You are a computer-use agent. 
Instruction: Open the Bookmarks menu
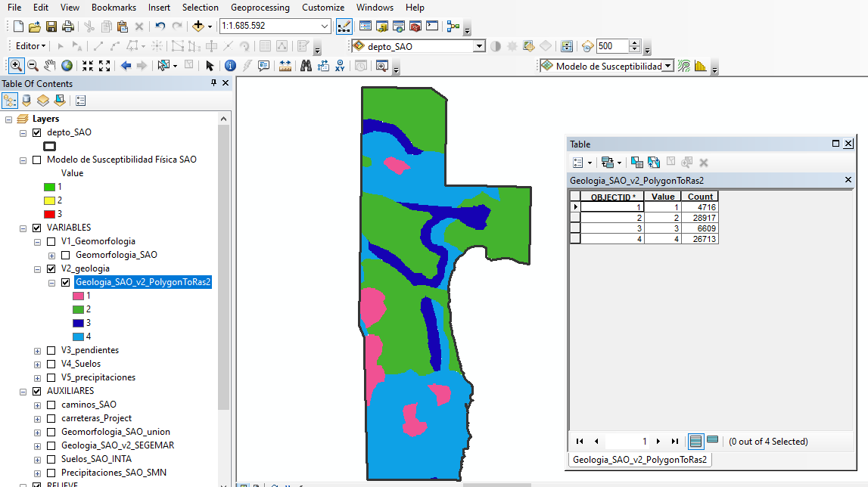114,8
